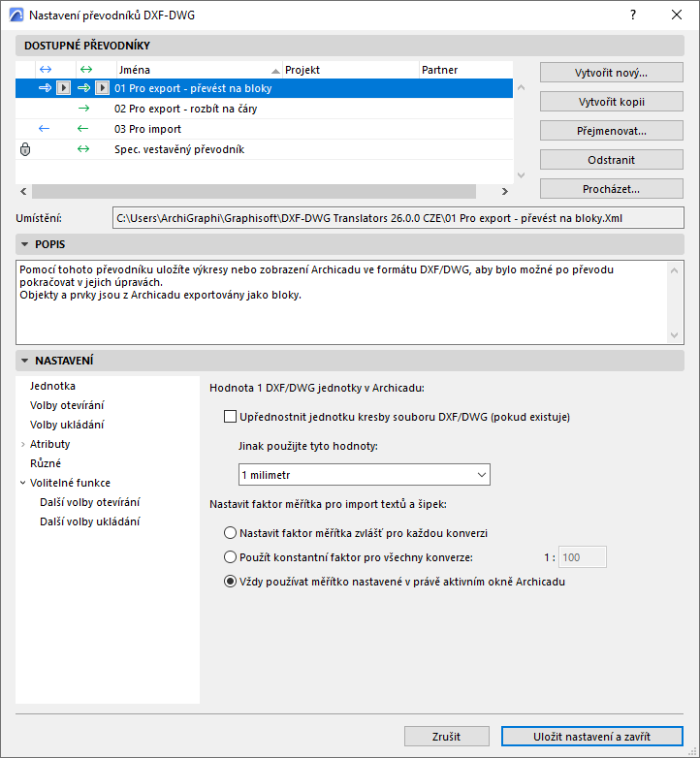Image resolution: width=700 pixels, height=758 pixels.
Task: Click the Projekt column header
Action: tap(351, 70)
